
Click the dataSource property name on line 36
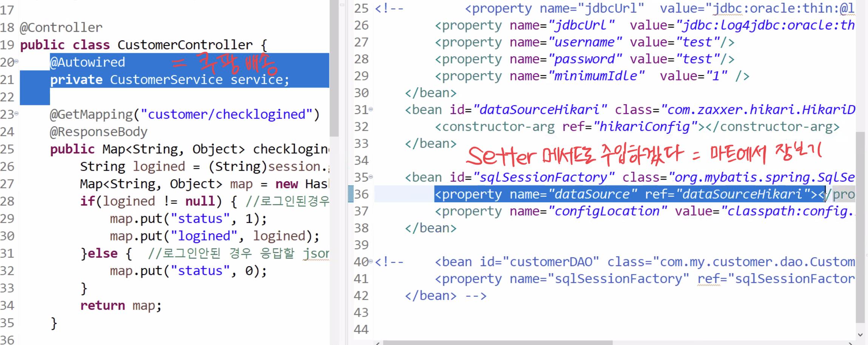tap(592, 194)
